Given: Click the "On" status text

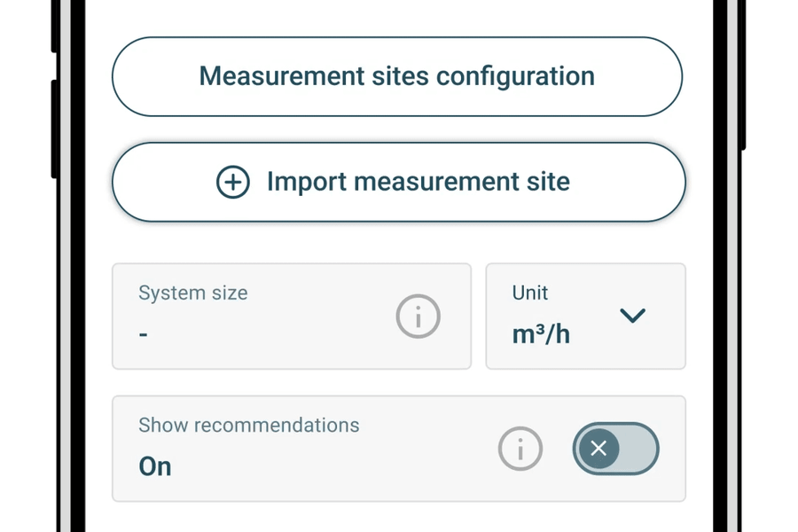Looking at the screenshot, I should click(155, 466).
